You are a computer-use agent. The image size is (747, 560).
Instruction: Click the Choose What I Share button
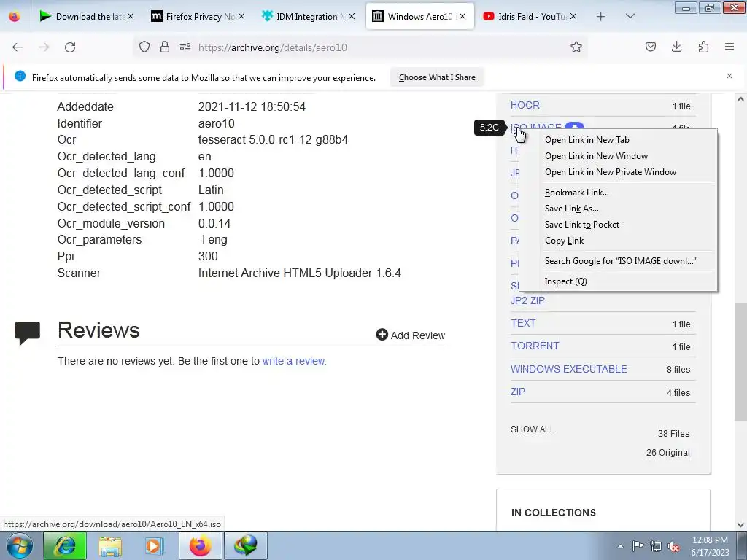437,77
